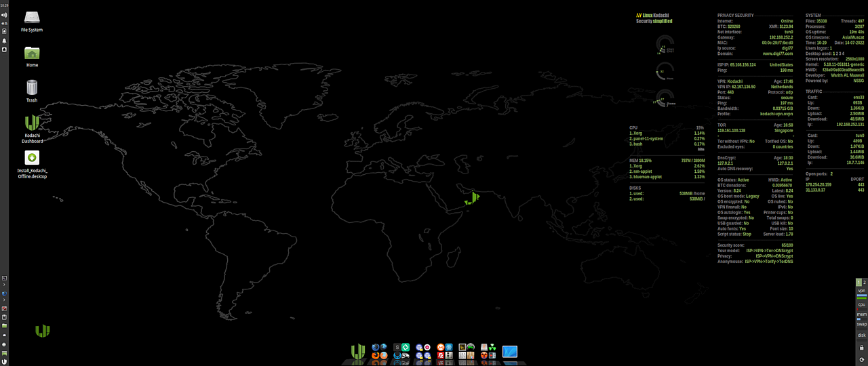Click the orange nuke face dock icon
Viewport: 868px width, 366px height.
coord(484,355)
